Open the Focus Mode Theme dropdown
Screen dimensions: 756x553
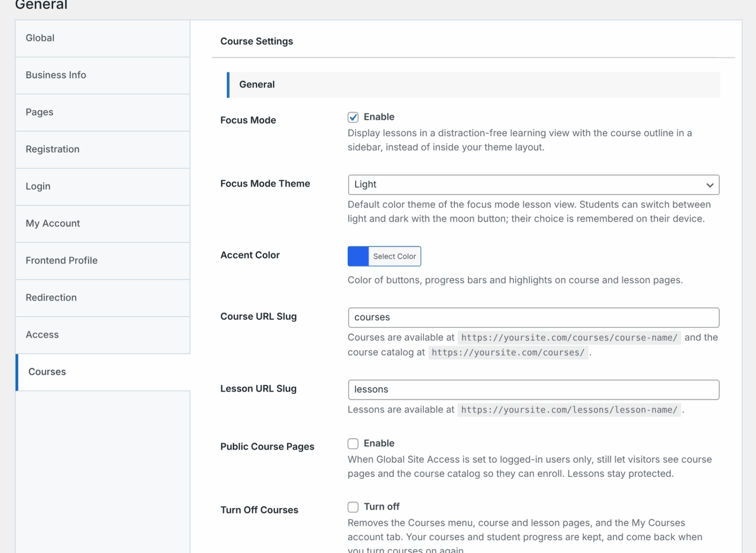coord(533,185)
